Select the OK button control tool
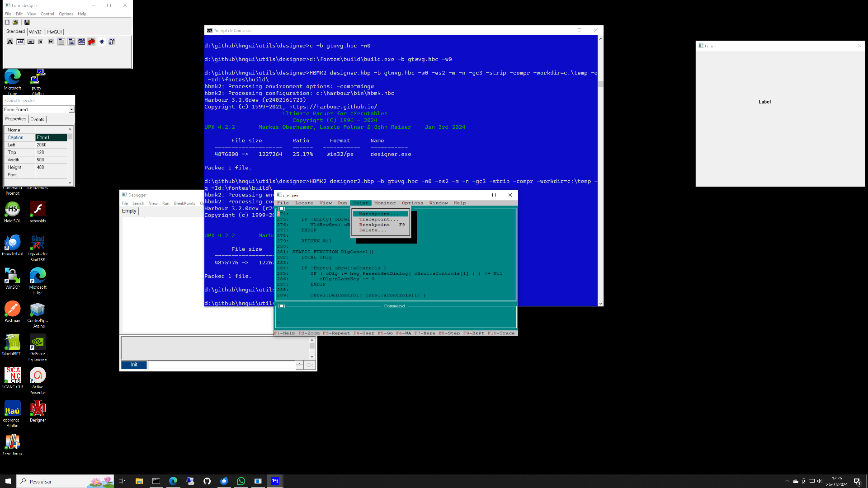 click(x=31, y=42)
